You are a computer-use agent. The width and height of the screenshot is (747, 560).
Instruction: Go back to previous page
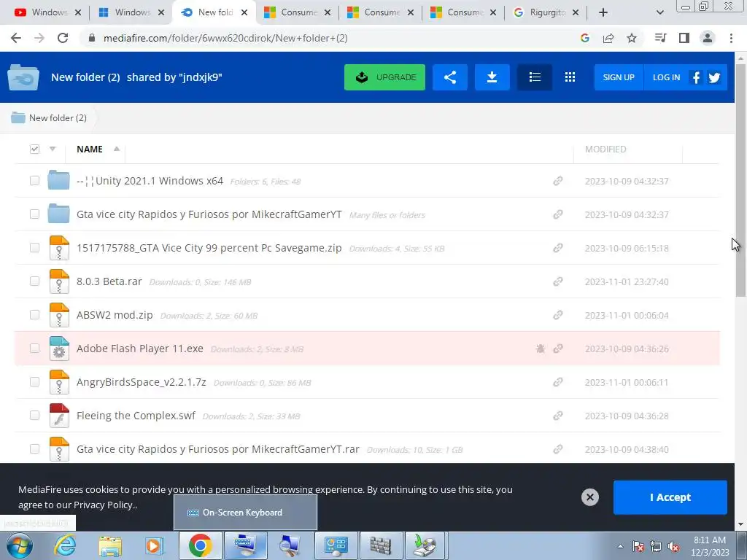(16, 38)
